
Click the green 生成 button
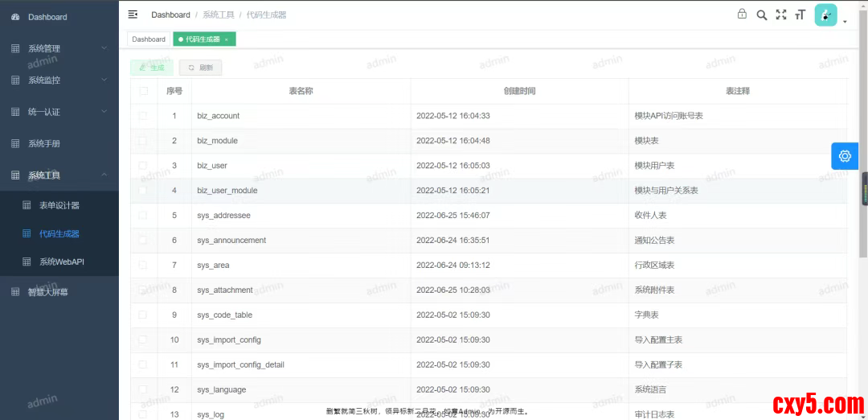pos(152,68)
